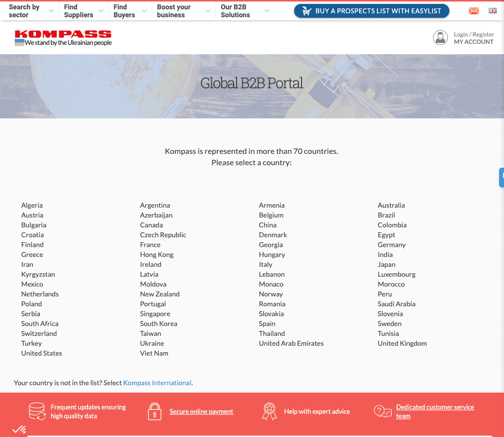Expand the Our B2B Solutions chevron
This screenshot has width=504, height=437.
point(267,11)
